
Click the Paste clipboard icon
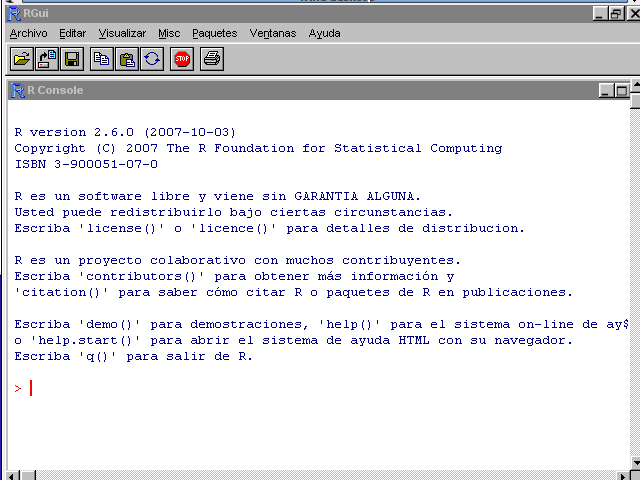point(127,59)
